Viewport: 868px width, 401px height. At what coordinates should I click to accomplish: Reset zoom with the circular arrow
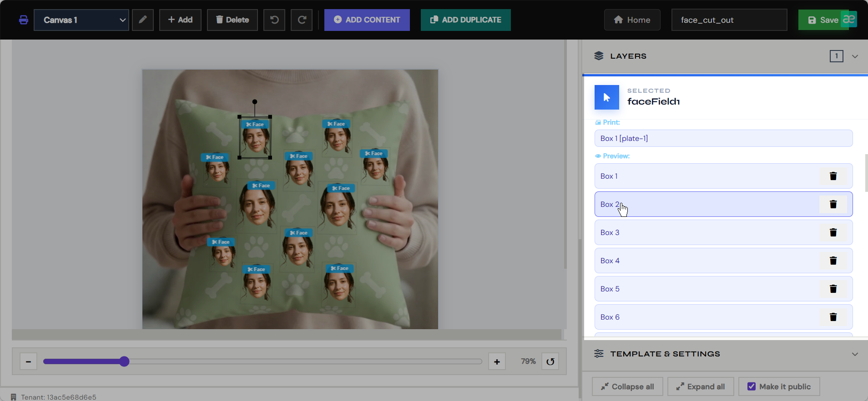pyautogui.click(x=550, y=361)
